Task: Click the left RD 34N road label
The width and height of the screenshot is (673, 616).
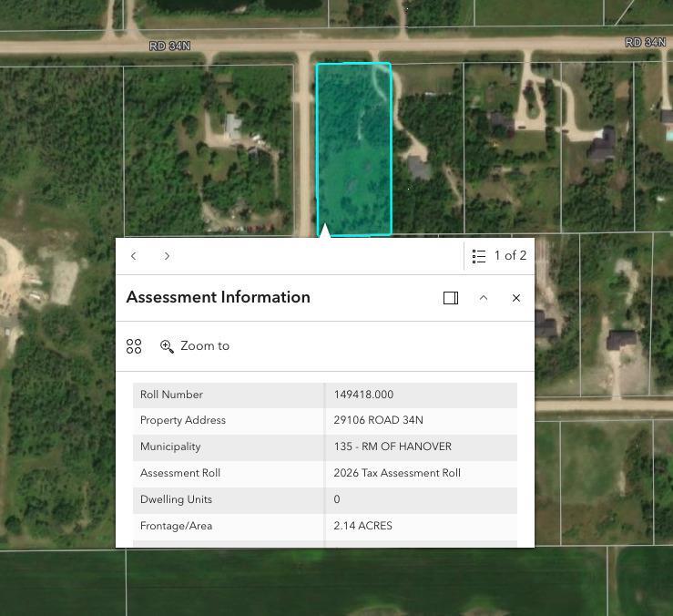Action: point(170,45)
